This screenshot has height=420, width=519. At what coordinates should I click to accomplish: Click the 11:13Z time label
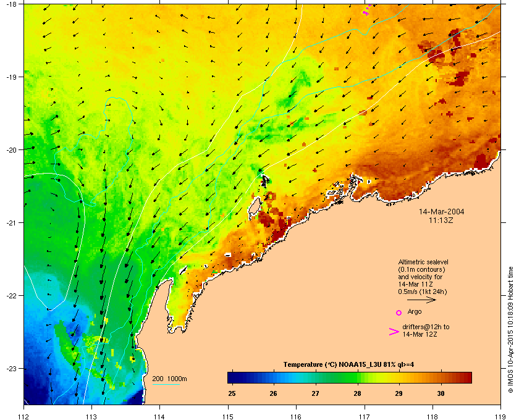coord(441,220)
